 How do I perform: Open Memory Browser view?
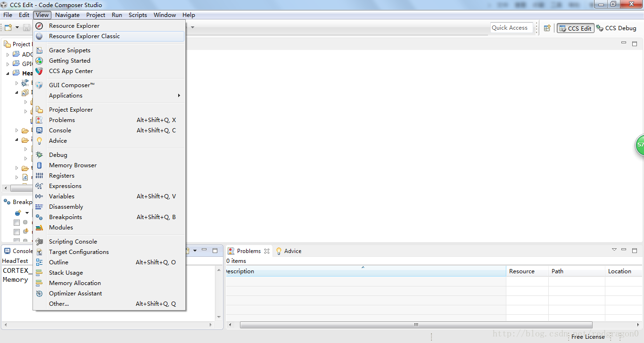coord(109,165)
